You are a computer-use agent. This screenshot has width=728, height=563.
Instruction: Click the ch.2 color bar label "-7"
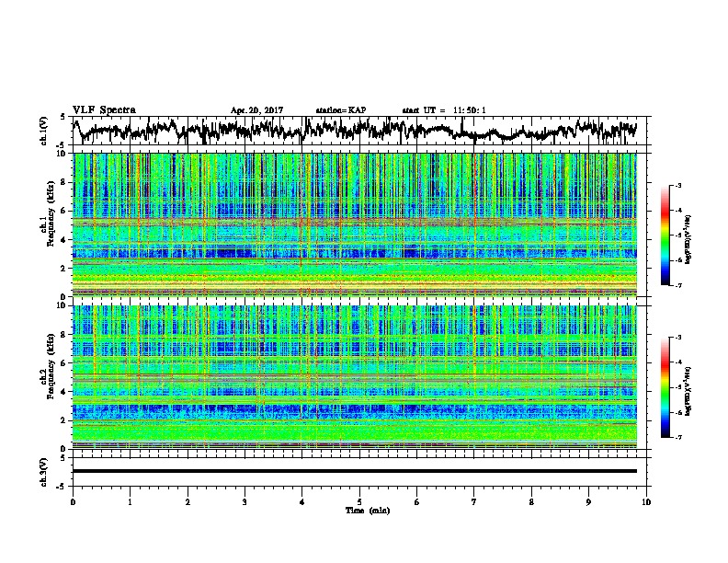click(677, 437)
